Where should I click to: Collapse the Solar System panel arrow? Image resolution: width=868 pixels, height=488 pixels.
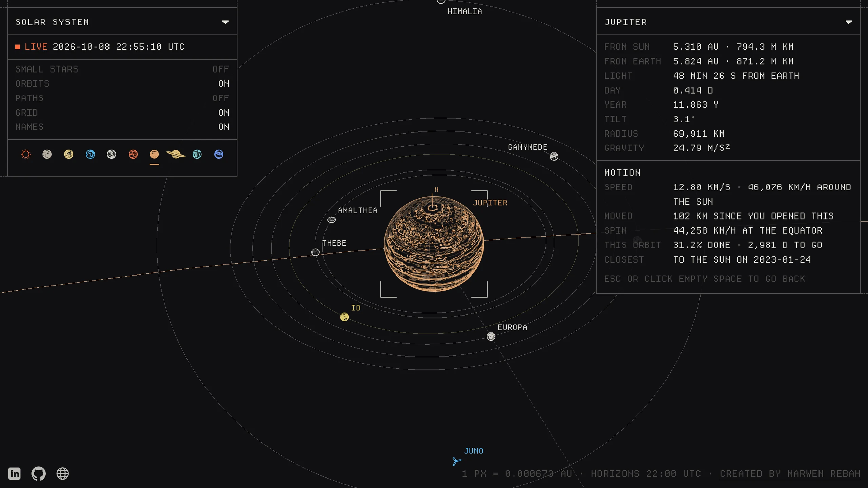pos(225,22)
